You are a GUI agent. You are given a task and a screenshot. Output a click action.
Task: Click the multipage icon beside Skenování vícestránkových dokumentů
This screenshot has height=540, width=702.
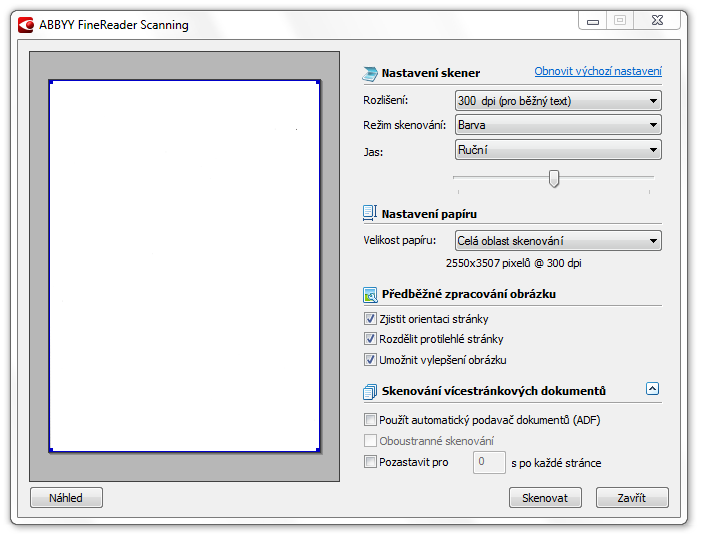(x=370, y=392)
